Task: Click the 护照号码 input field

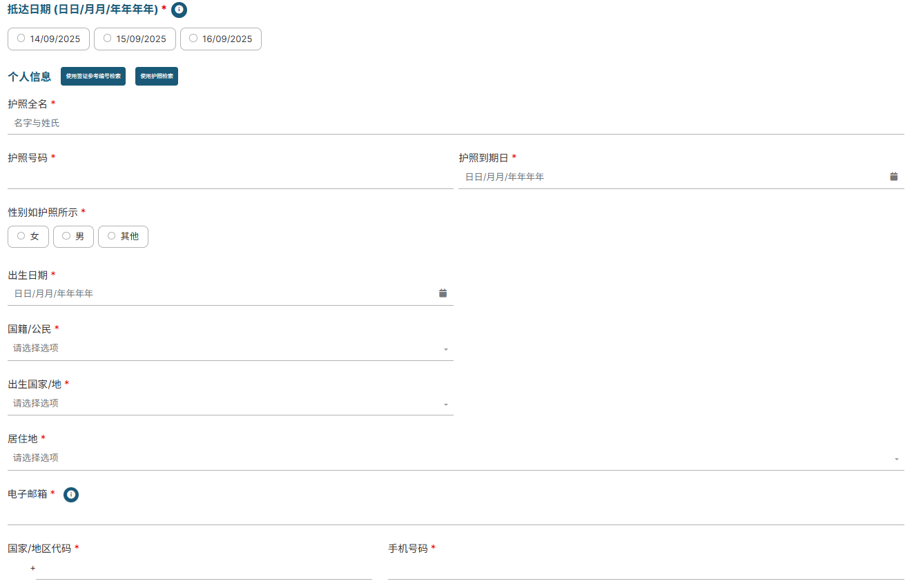Action: point(230,177)
